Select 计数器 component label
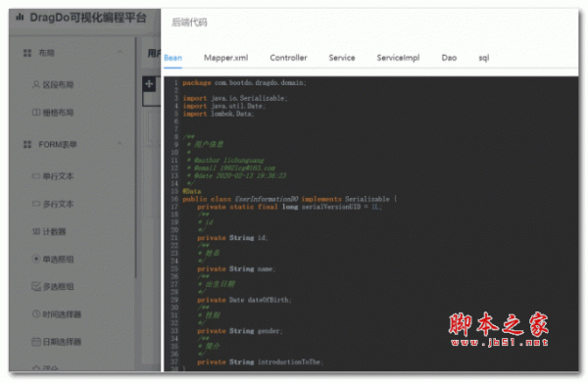 [x=54, y=232]
